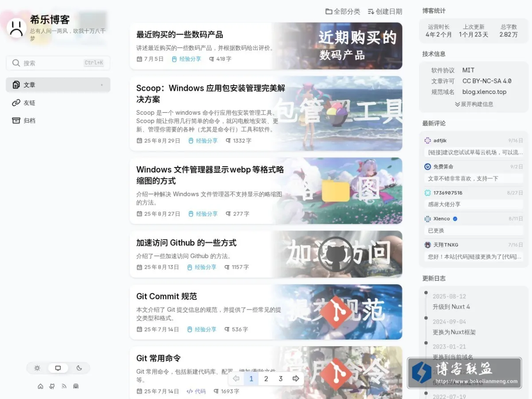Open the 希乐博客 blog title link
This screenshot has width=532, height=399.
[x=50, y=20]
